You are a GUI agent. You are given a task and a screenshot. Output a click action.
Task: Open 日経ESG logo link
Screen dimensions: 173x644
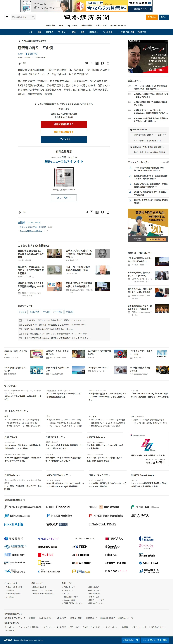click(111, 555)
